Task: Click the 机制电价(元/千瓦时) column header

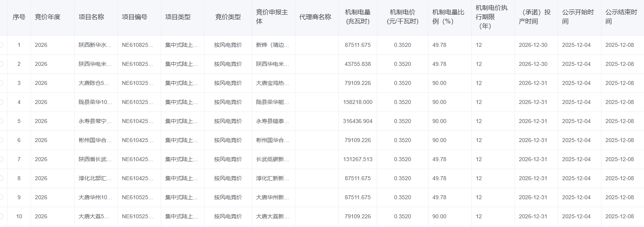Action: pos(402,17)
